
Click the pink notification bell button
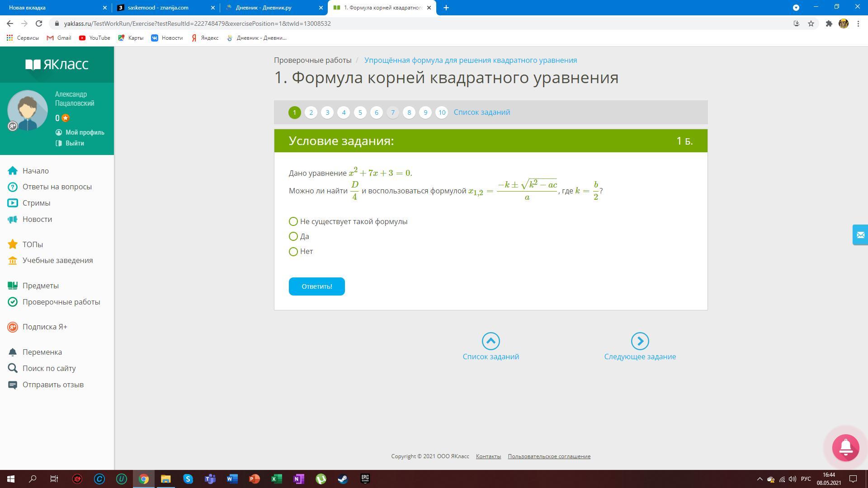point(845,447)
